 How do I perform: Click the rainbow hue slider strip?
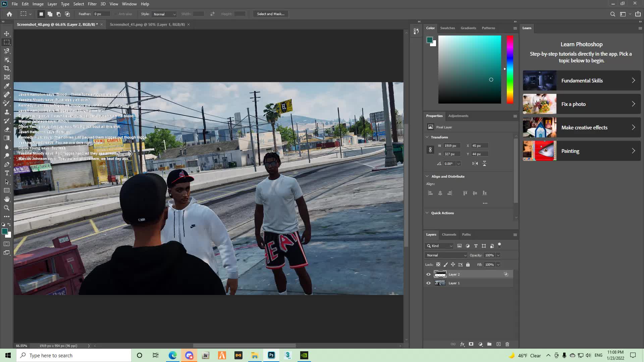pos(510,70)
